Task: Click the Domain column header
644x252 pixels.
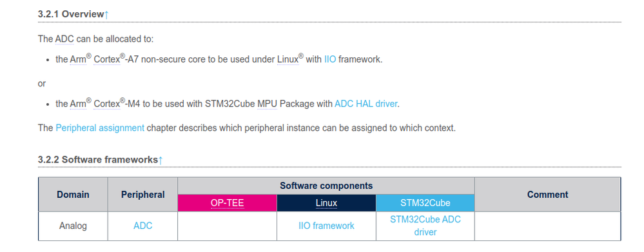Action: coord(73,195)
